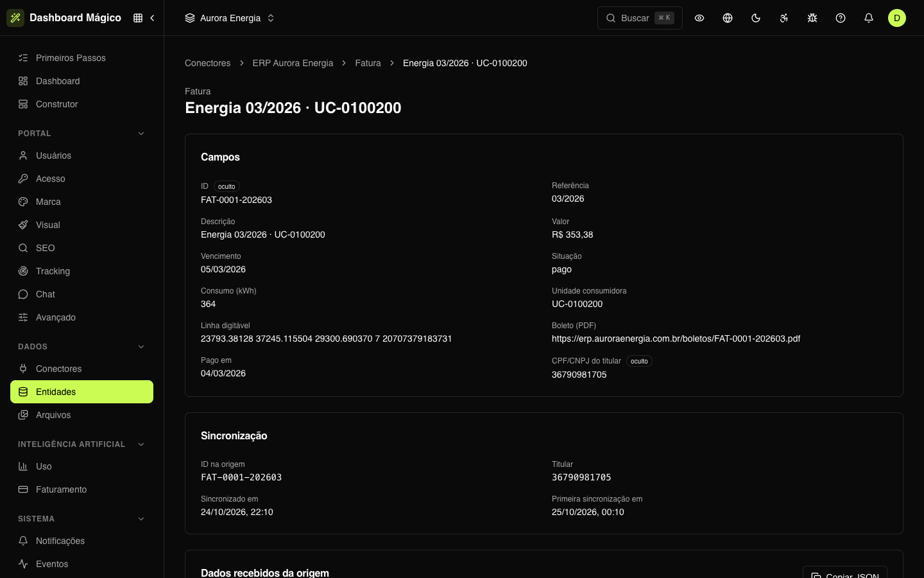Screen dimensions: 924x578
Task: Open the Boleto PDF URL
Action: [x=676, y=338]
